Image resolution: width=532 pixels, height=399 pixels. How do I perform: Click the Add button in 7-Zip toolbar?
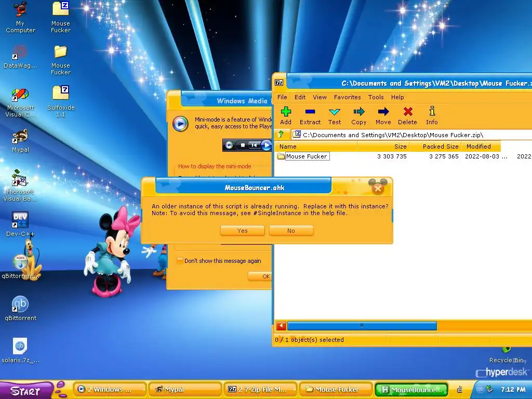pyautogui.click(x=286, y=116)
